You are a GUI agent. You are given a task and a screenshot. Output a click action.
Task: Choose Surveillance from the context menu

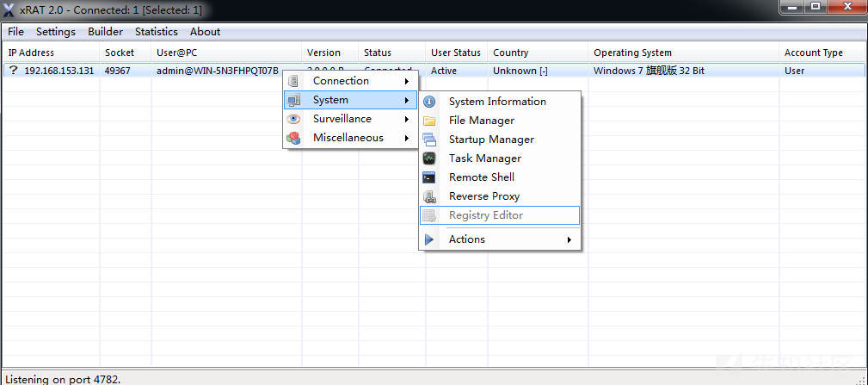pyautogui.click(x=350, y=119)
